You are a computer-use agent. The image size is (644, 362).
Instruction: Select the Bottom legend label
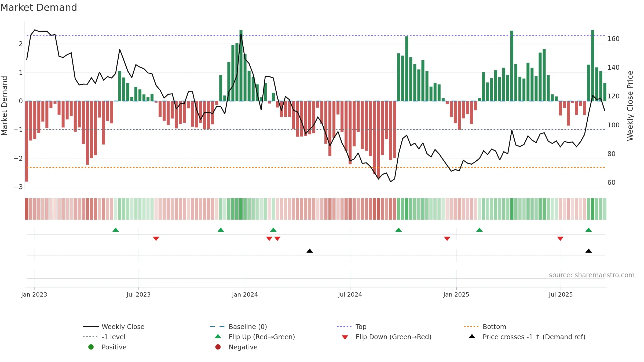coord(494,327)
